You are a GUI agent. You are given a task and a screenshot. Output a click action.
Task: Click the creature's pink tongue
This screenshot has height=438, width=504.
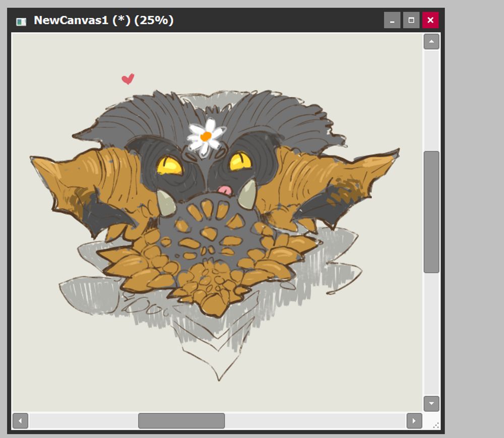(225, 190)
